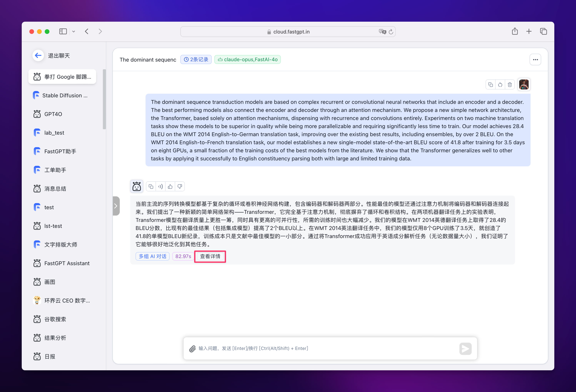Play the AI response as speech

[x=160, y=187]
